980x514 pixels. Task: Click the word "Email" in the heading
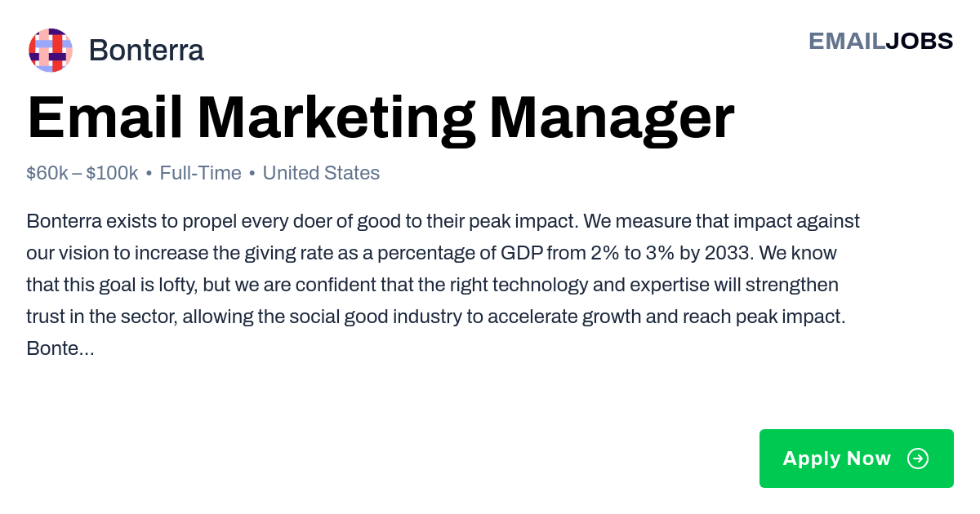[x=105, y=119]
